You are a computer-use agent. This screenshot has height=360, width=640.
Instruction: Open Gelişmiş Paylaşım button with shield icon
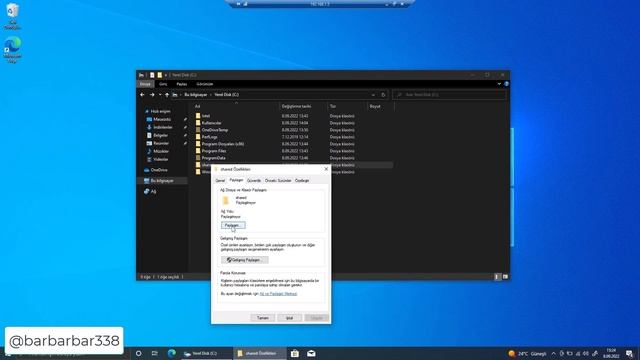point(244,260)
